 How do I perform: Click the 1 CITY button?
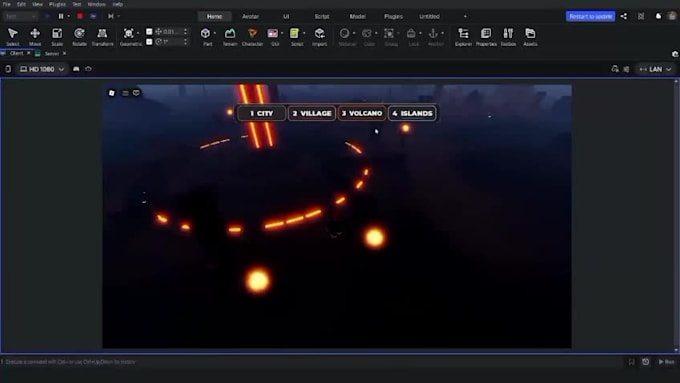click(x=262, y=113)
